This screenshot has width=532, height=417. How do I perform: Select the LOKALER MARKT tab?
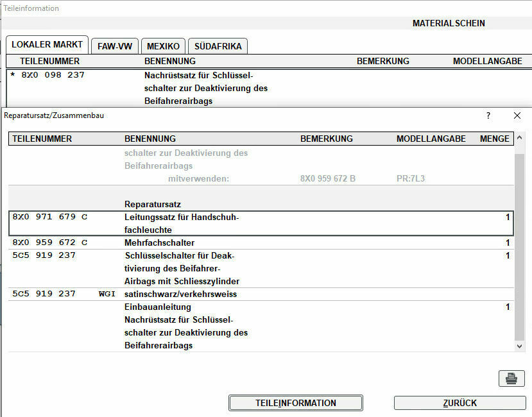47,44
